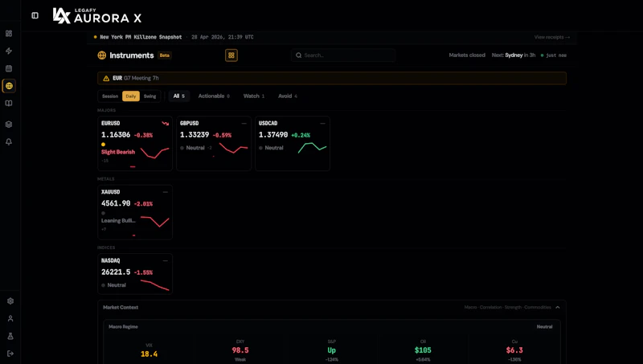This screenshot has width=643, height=364.
Task: Open the notifications bell icon
Action: click(x=9, y=142)
